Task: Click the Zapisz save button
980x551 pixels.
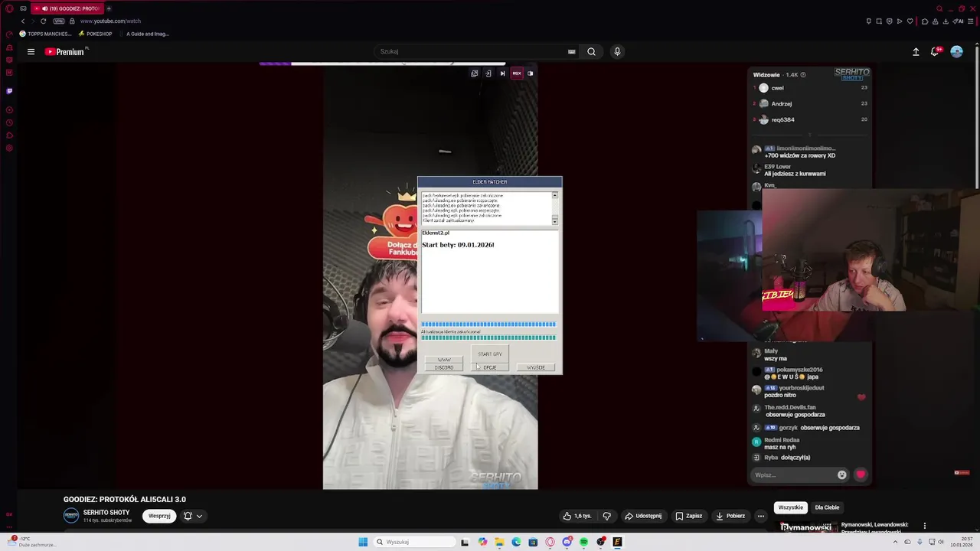Action: pos(688,516)
